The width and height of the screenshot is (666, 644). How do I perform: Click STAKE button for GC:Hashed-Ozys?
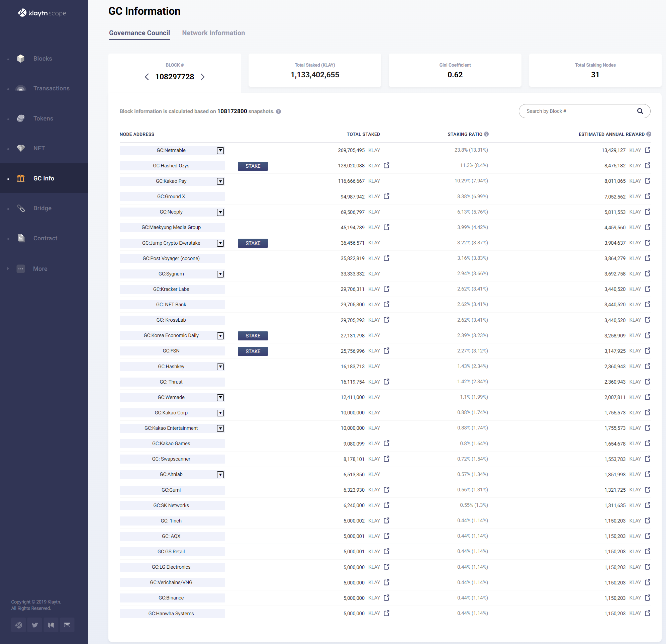(x=253, y=166)
